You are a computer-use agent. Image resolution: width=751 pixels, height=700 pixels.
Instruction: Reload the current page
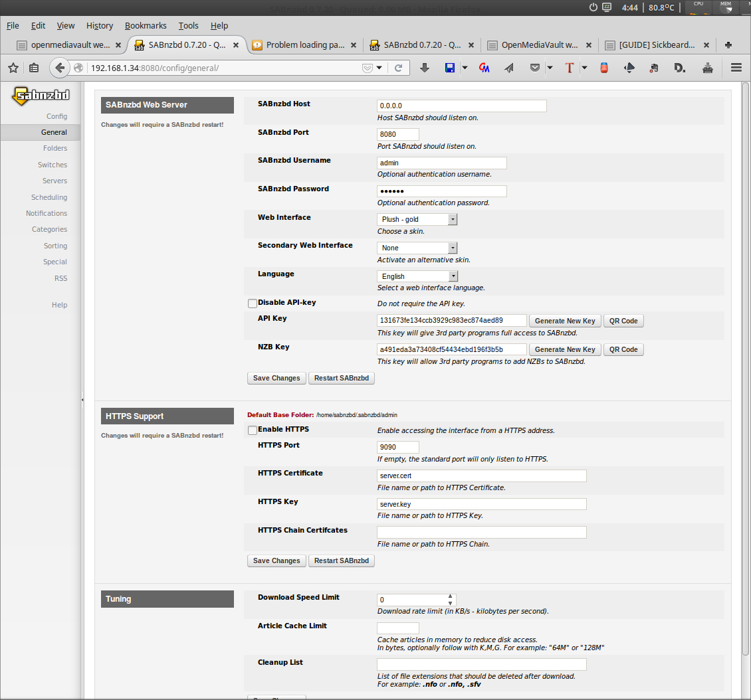click(398, 68)
